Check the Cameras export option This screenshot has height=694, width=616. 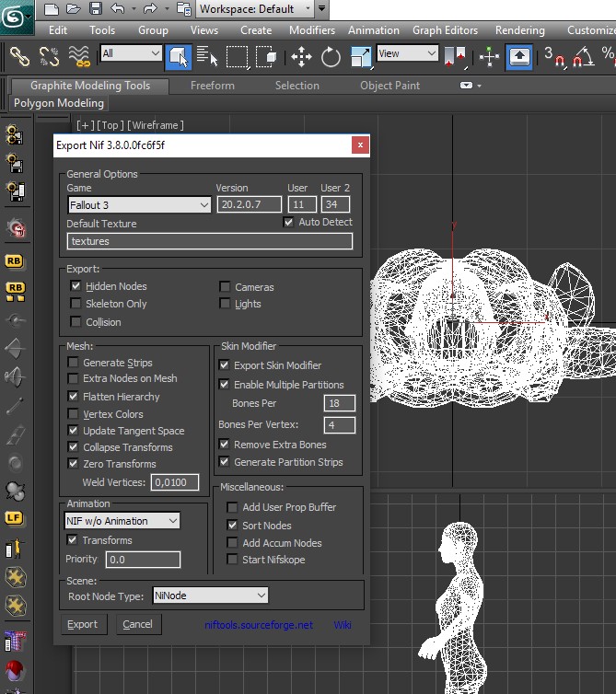click(225, 287)
